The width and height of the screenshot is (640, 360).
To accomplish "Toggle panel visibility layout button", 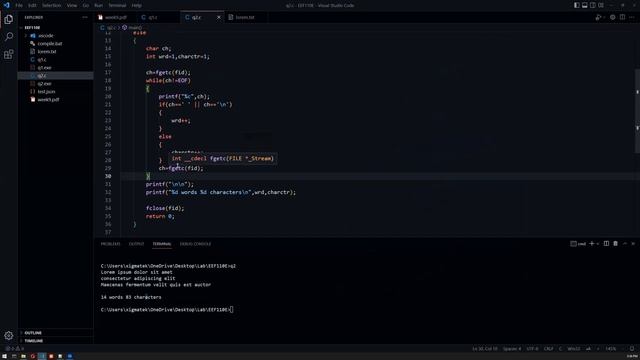I will (x=584, y=5).
